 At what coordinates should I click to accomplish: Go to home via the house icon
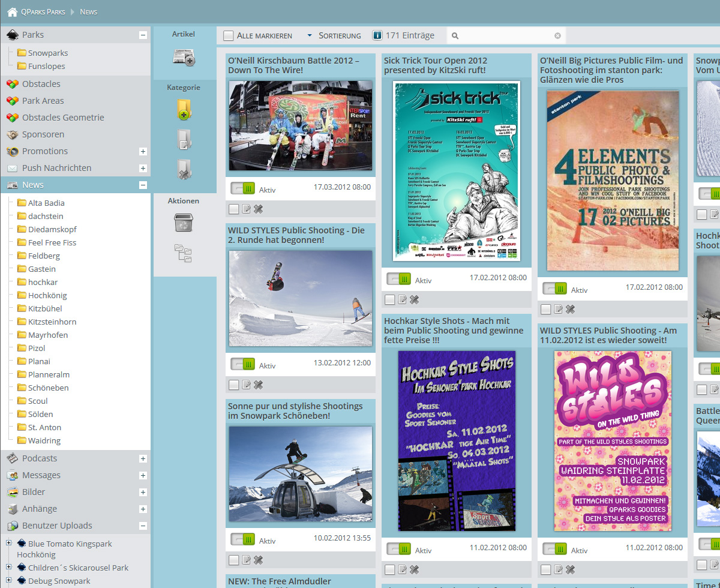pyautogui.click(x=12, y=12)
